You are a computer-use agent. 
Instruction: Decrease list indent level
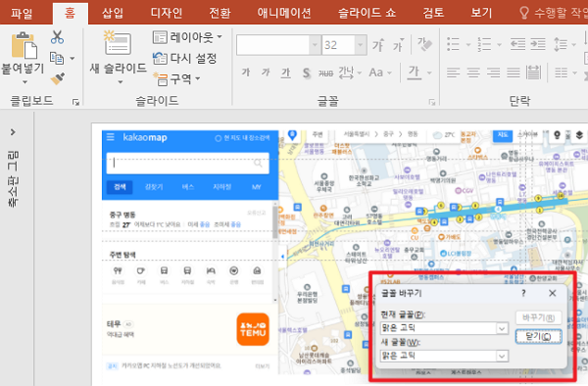click(x=517, y=44)
